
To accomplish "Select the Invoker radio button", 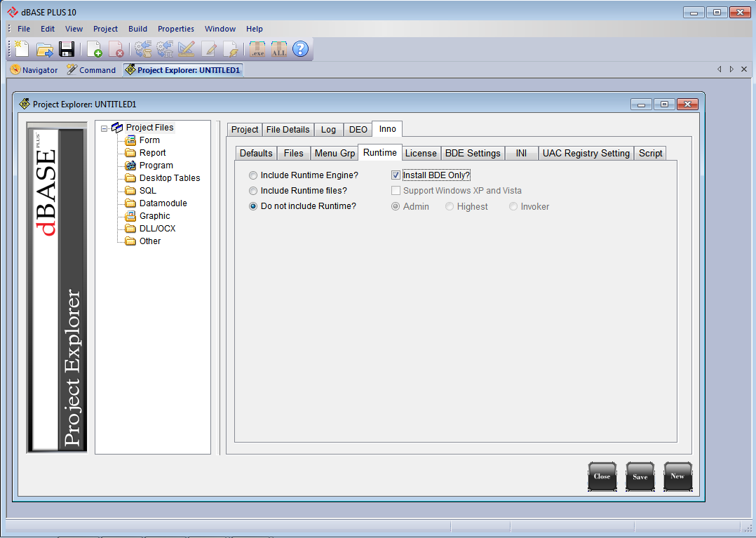I will [x=513, y=207].
